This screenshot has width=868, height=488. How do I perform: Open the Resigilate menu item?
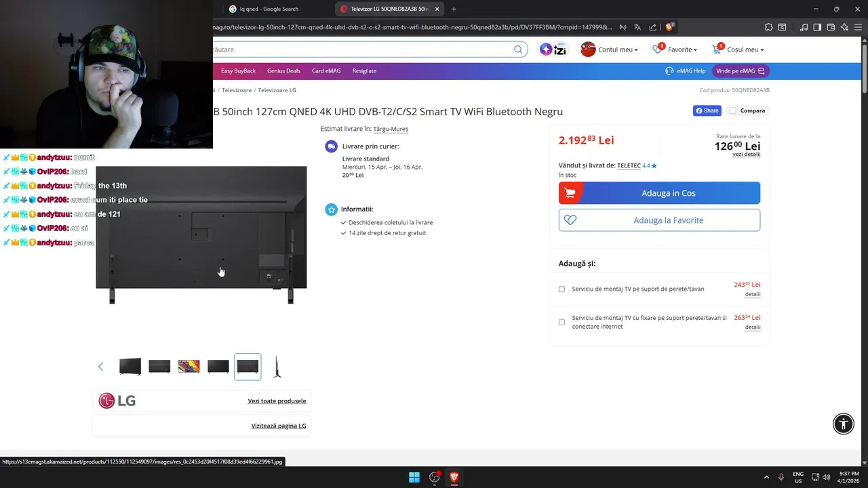click(364, 70)
